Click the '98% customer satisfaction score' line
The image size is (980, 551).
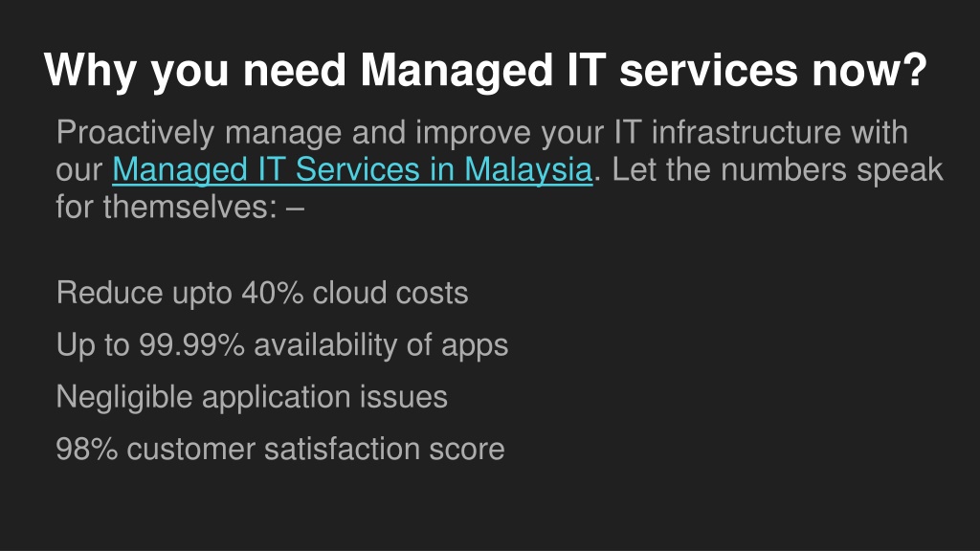pos(280,450)
